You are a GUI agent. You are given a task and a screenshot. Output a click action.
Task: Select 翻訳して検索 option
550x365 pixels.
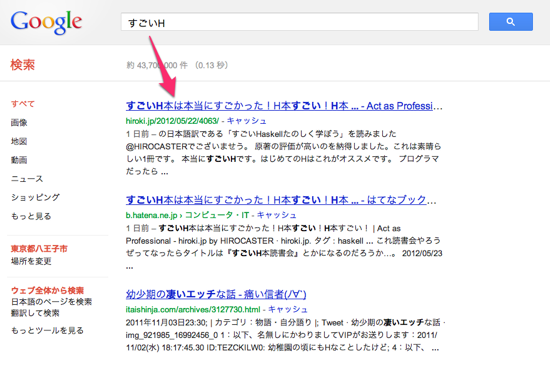(35, 313)
